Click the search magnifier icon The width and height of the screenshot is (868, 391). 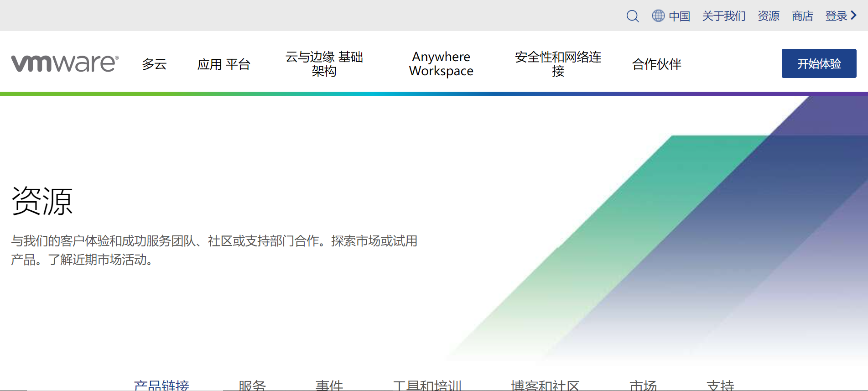point(632,16)
